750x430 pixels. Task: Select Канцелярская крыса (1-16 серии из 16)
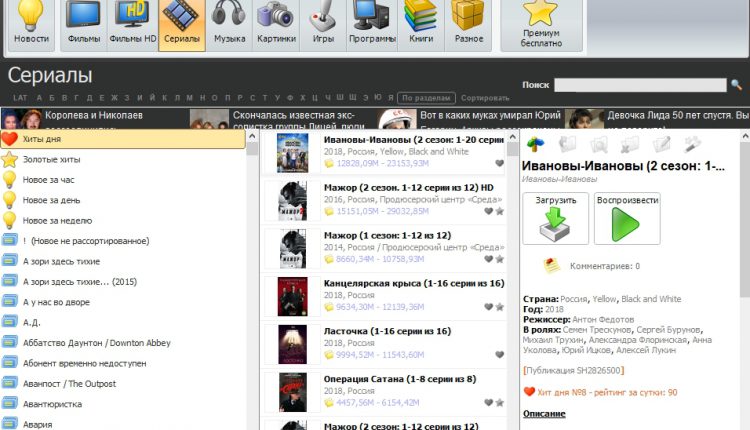[x=383, y=296]
